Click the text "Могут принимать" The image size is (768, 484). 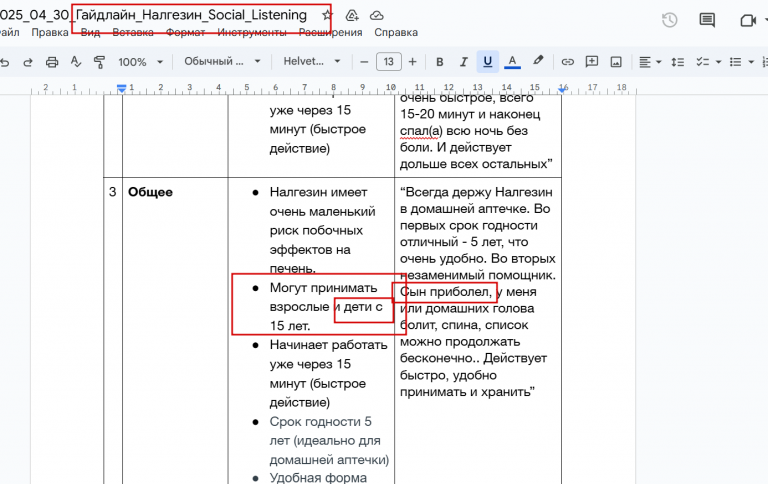(x=323, y=288)
